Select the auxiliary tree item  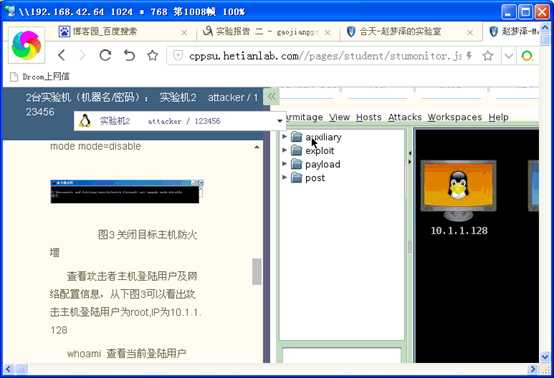click(x=323, y=137)
